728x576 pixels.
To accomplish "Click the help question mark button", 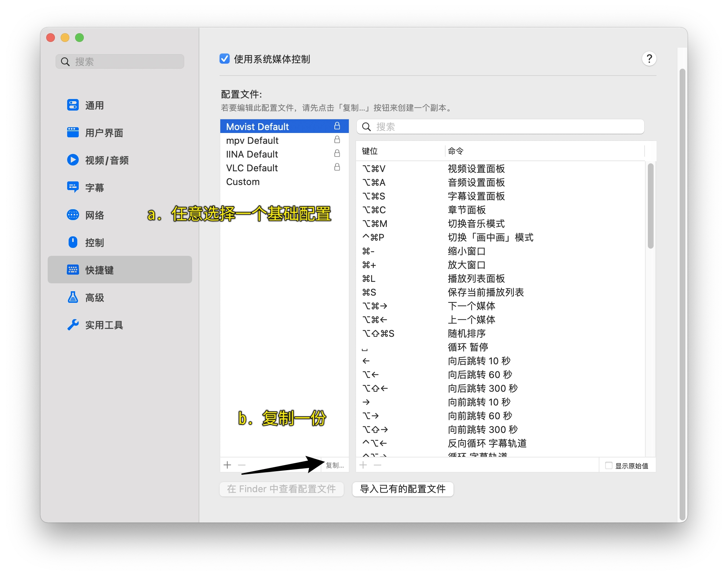I will coord(649,59).
